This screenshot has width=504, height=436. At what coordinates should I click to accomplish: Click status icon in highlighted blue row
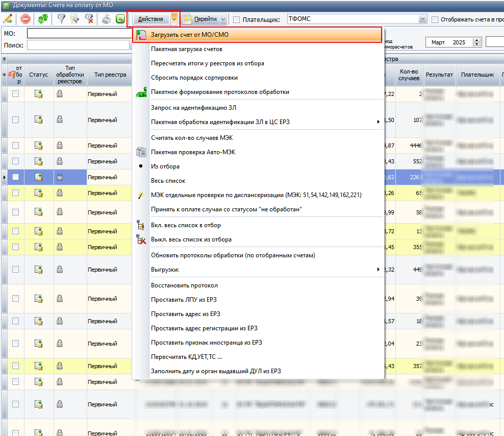(x=39, y=177)
